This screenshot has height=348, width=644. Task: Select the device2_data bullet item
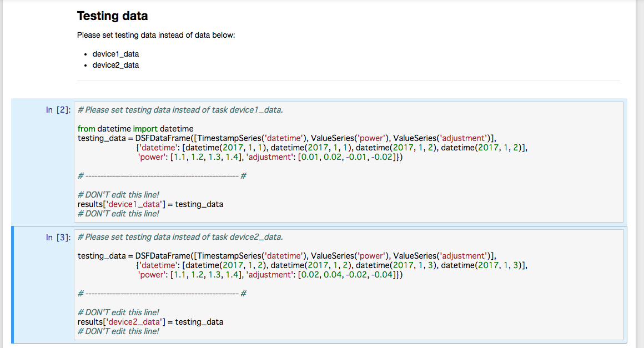click(115, 65)
